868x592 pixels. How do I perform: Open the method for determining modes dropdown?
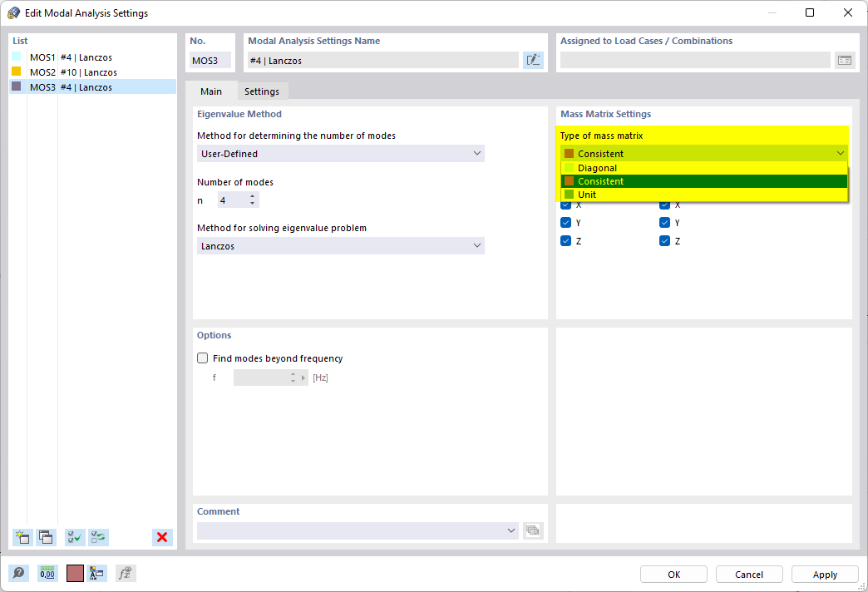point(340,153)
